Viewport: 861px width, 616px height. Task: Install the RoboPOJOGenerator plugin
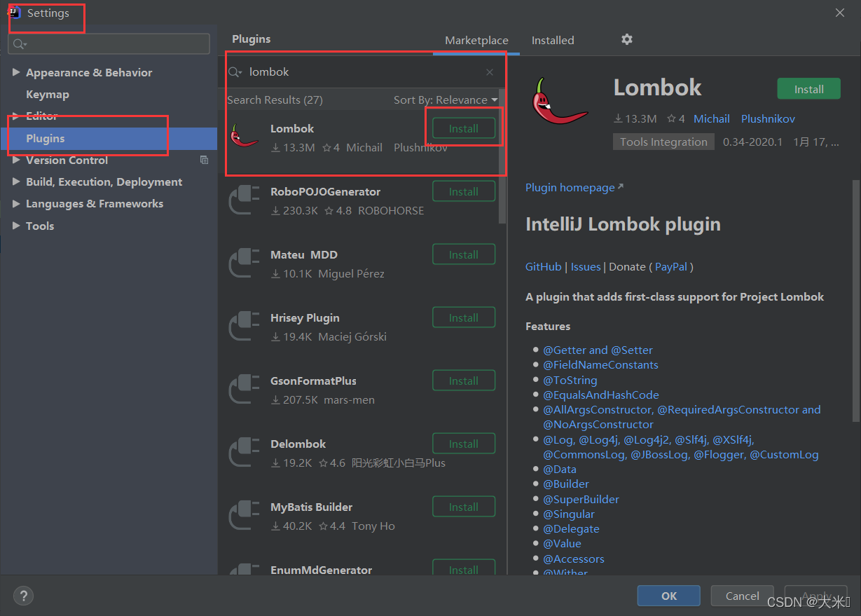[464, 191]
